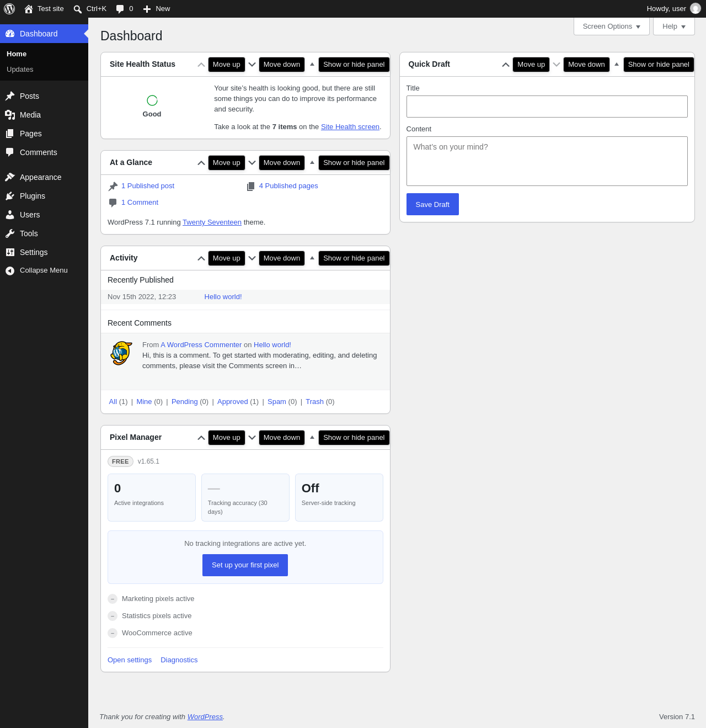Move the At a Glance panel up

pyautogui.click(x=201, y=163)
